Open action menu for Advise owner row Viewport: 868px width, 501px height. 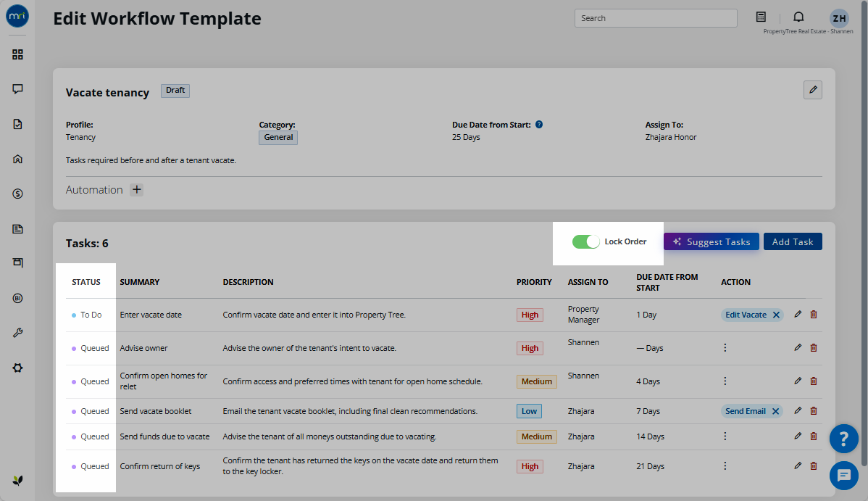click(725, 347)
